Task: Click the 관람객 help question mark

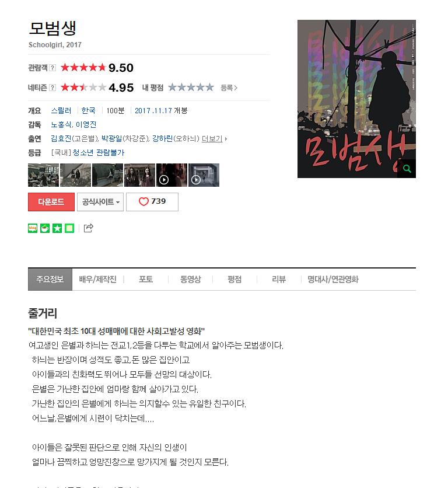Action: tap(52, 68)
